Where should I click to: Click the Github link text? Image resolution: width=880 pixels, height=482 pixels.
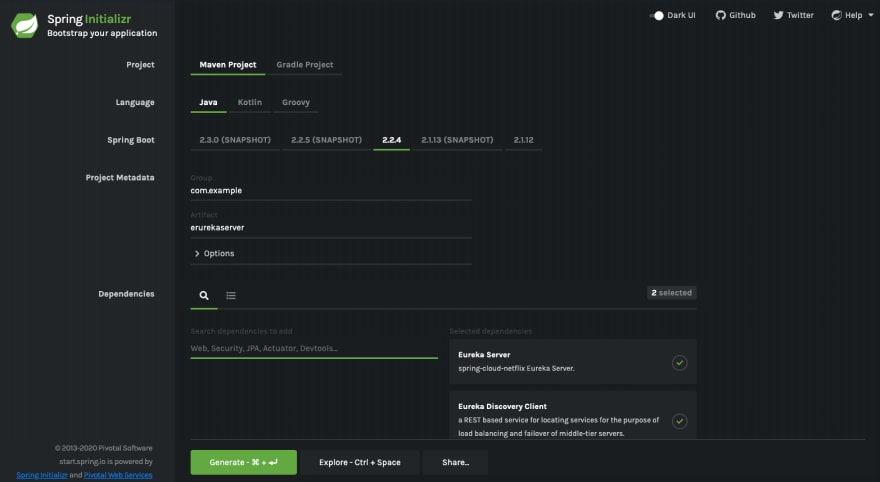(742, 15)
